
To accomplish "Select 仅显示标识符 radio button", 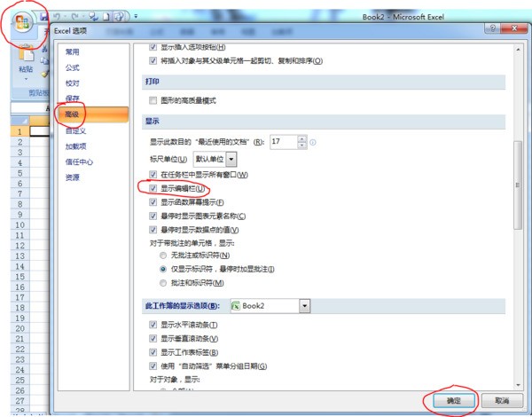I will (163, 270).
